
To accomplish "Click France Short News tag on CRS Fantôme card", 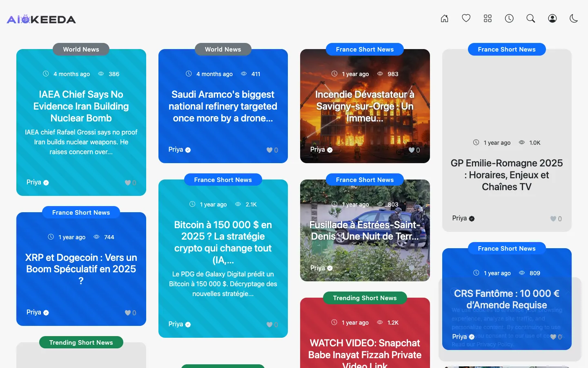I will click(x=507, y=249).
